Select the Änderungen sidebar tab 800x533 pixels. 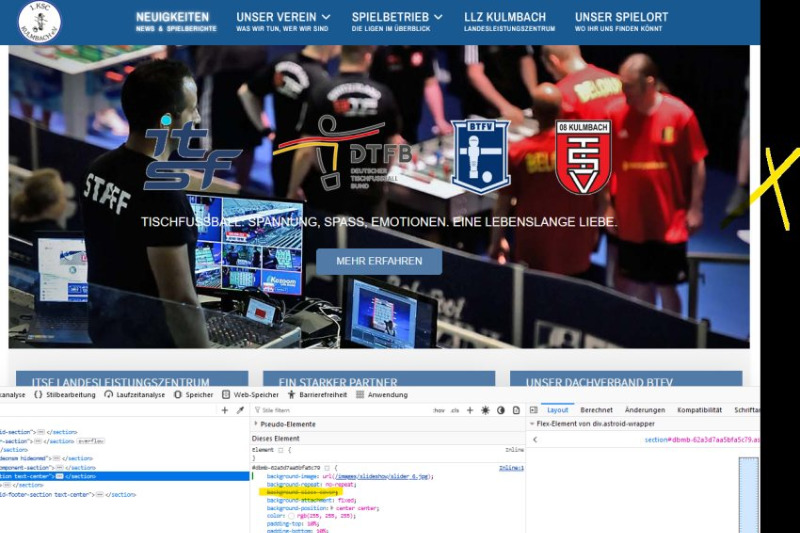pyautogui.click(x=645, y=410)
